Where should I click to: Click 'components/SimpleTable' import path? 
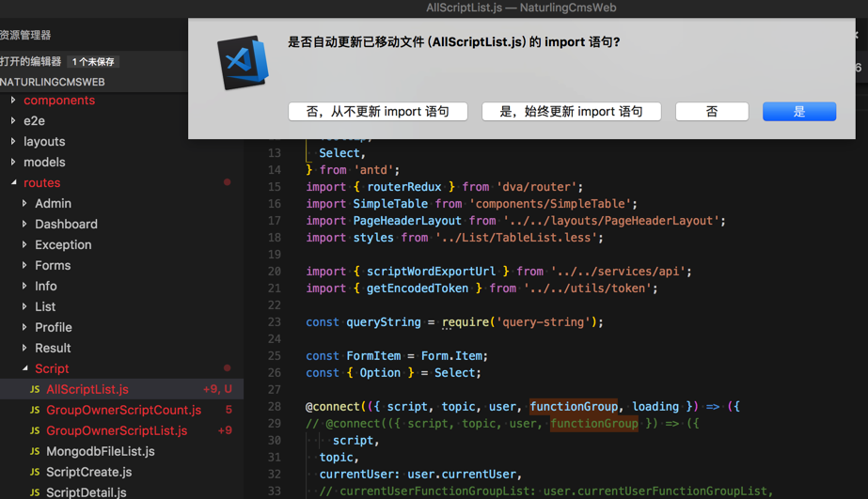[550, 204]
